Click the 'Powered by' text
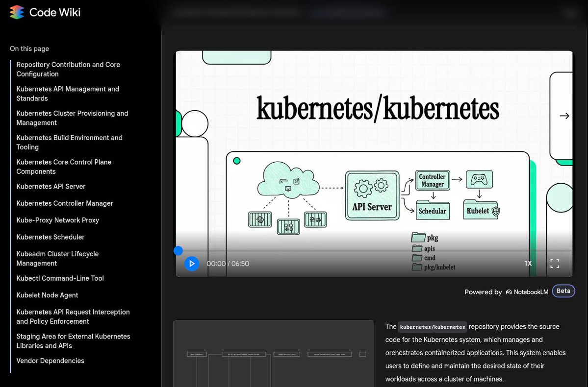This screenshot has height=387, width=588. [x=483, y=292]
